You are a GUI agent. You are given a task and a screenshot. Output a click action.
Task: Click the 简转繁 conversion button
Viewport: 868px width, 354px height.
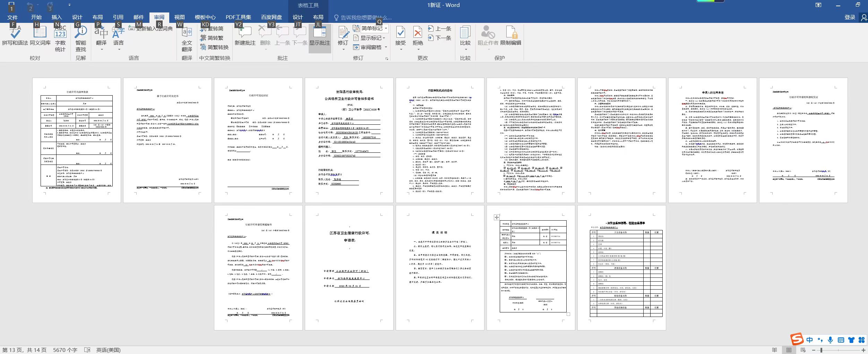(212, 38)
